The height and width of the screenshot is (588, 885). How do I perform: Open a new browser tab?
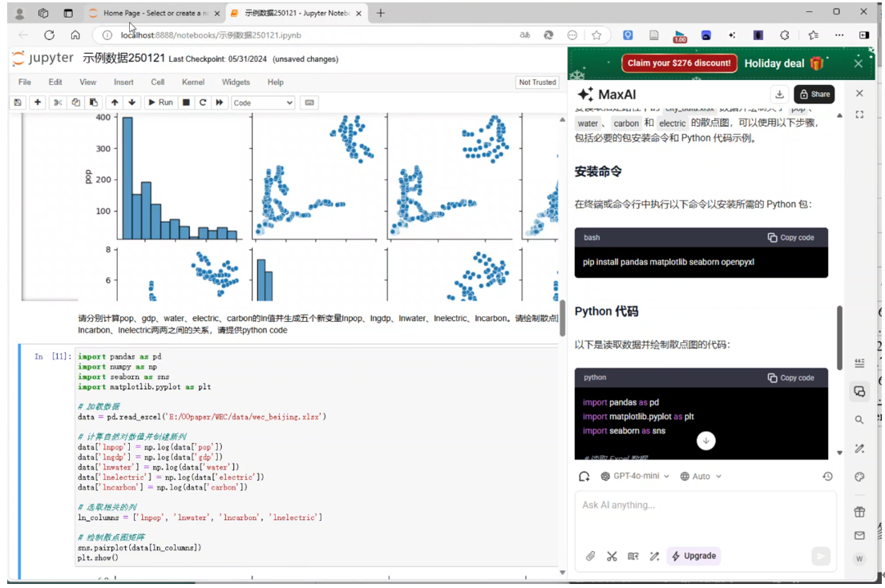pos(381,13)
